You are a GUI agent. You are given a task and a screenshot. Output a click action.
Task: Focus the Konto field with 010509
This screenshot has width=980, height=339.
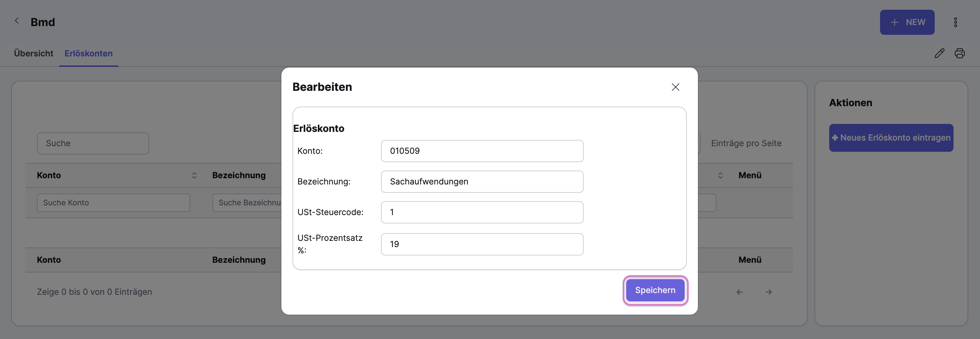tap(482, 151)
